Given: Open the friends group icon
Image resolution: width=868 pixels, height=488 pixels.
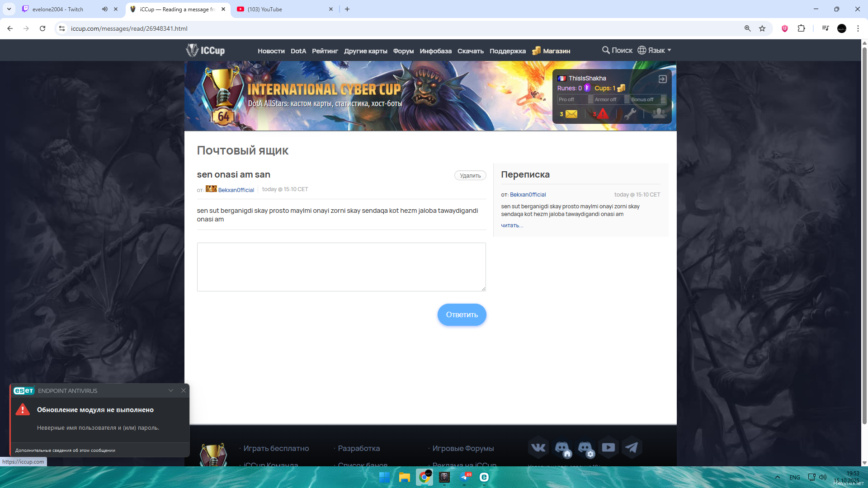Looking at the screenshot, I should pos(659,113).
